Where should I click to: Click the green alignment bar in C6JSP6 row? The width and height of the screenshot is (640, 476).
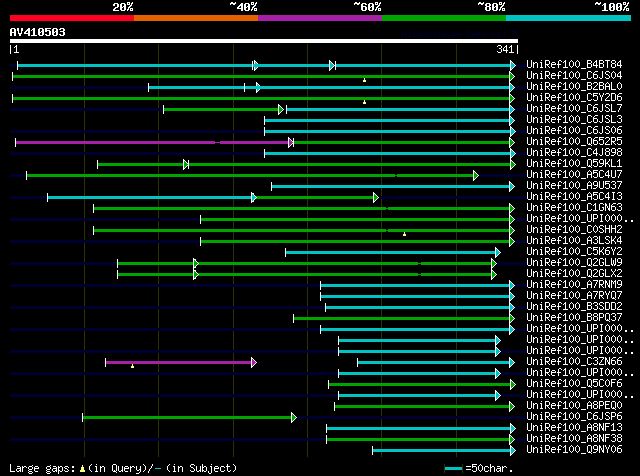coord(189,418)
